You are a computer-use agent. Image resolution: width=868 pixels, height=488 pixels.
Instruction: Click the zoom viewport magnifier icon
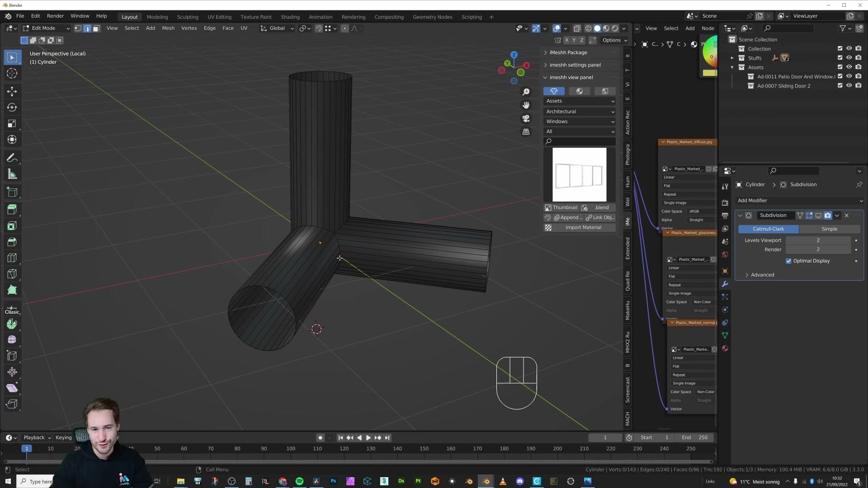click(x=526, y=92)
